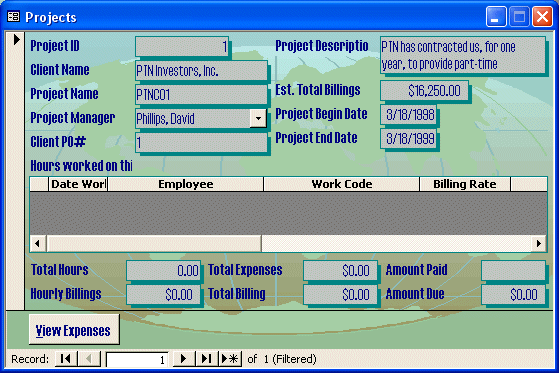Image resolution: width=559 pixels, height=373 pixels.
Task: Click the Client Name field
Action: click(201, 70)
